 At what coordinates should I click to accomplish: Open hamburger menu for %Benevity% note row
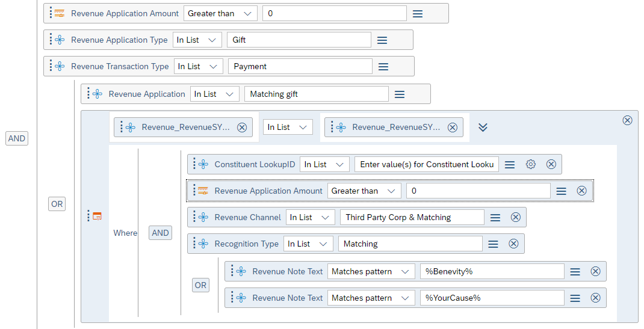tap(575, 272)
